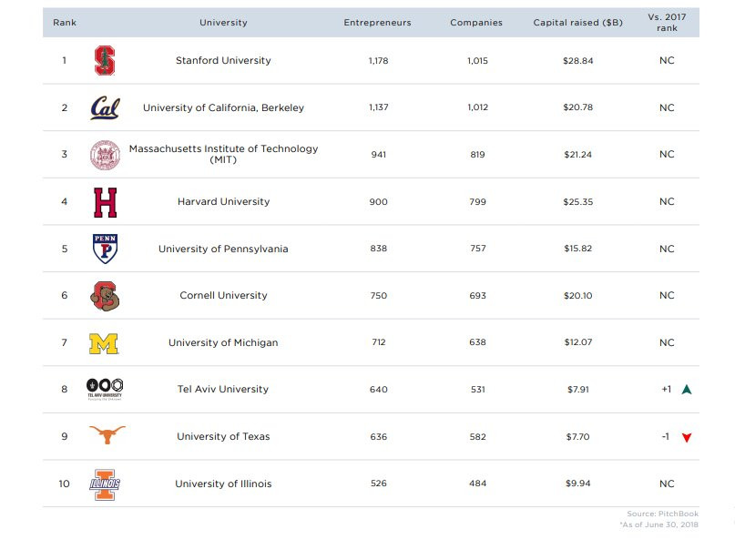Viewport: 735px width, 560px height.
Task: Click the MIT circular seal logo
Action: 105,155
